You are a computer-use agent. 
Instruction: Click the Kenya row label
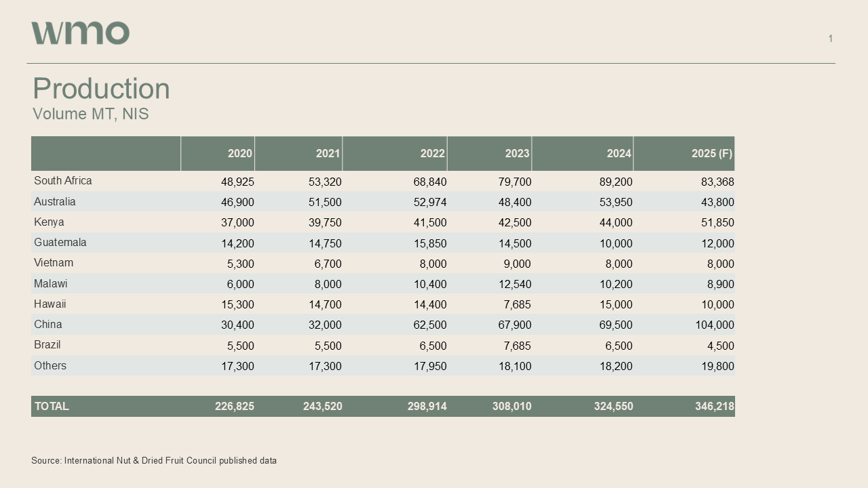(49, 222)
